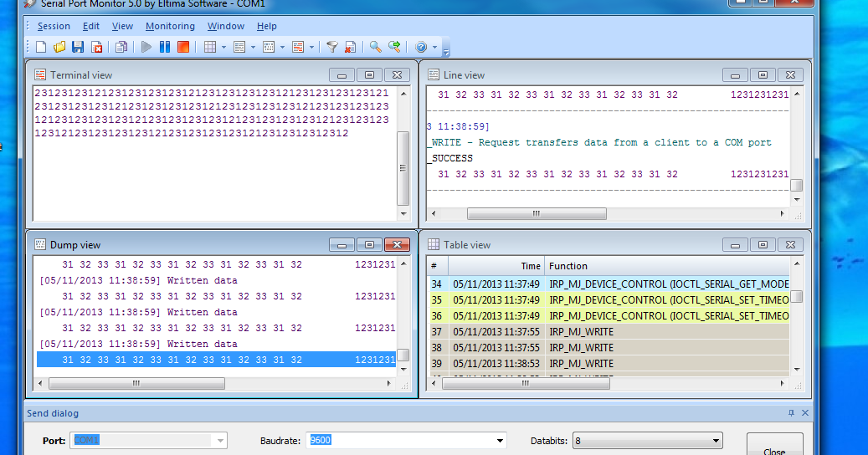Select Table view row 34
Image resolution: width=868 pixels, height=455 pixels.
[609, 284]
